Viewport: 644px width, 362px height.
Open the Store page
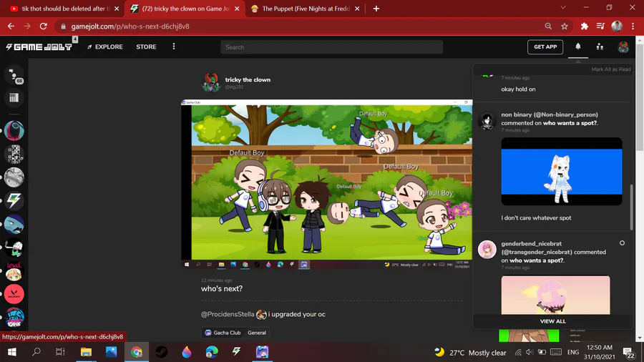pos(146,47)
